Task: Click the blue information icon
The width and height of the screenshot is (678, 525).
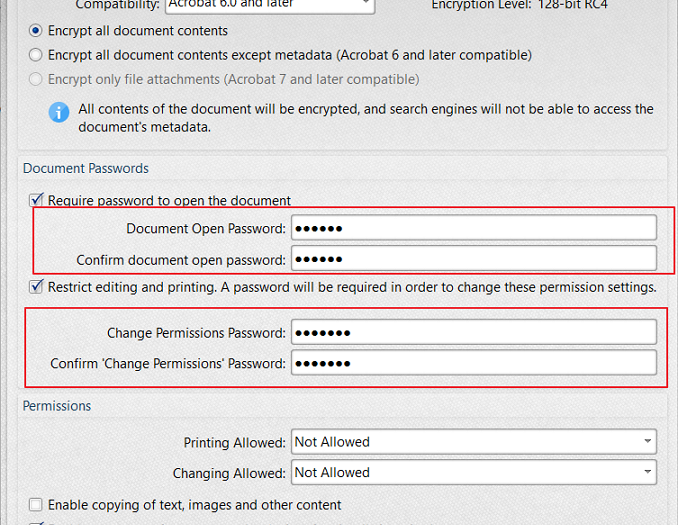Action: 59,111
